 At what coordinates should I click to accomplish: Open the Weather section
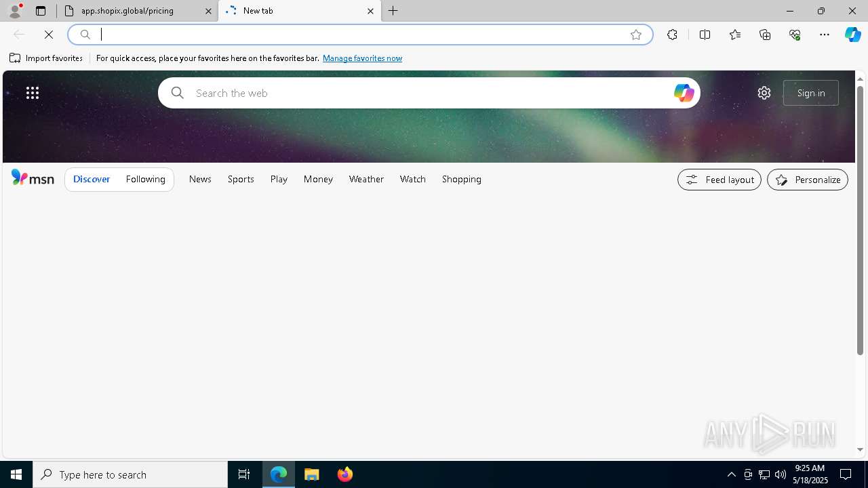coord(366,179)
